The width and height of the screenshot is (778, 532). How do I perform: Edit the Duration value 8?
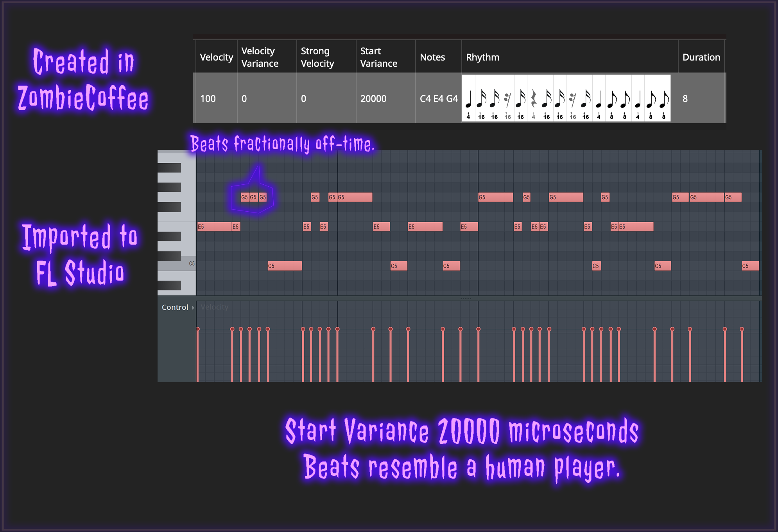701,98
